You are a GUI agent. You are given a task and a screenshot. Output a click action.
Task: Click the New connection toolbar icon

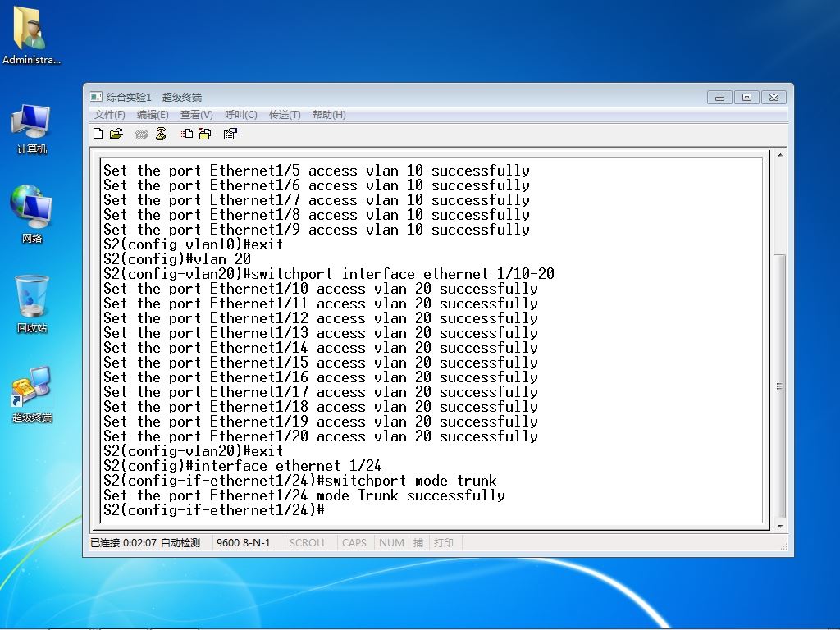click(98, 134)
